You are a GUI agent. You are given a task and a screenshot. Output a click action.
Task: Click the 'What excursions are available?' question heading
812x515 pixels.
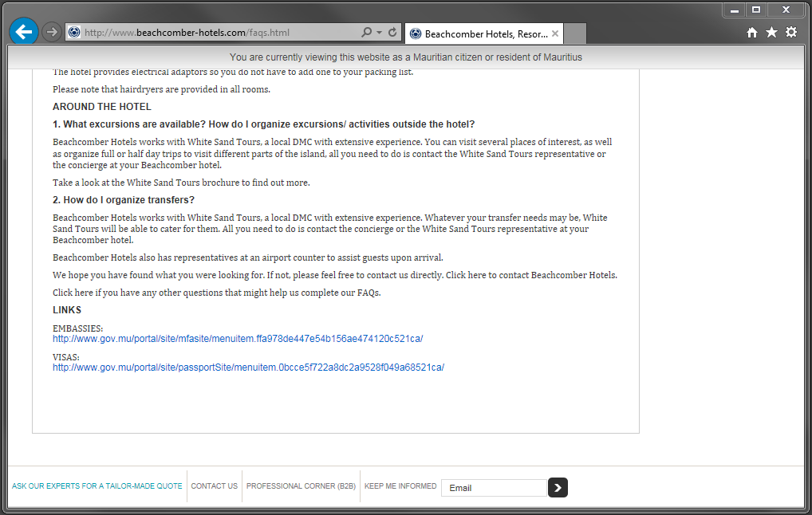point(263,124)
